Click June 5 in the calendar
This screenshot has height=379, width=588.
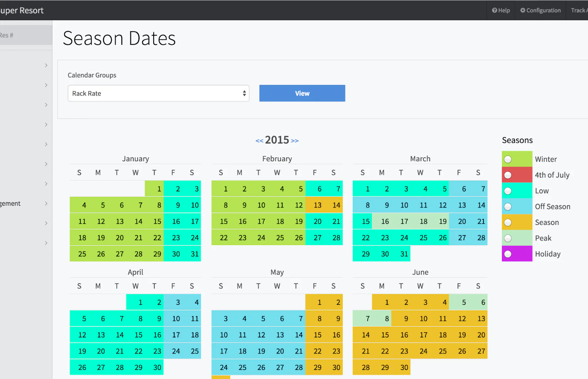(459, 302)
